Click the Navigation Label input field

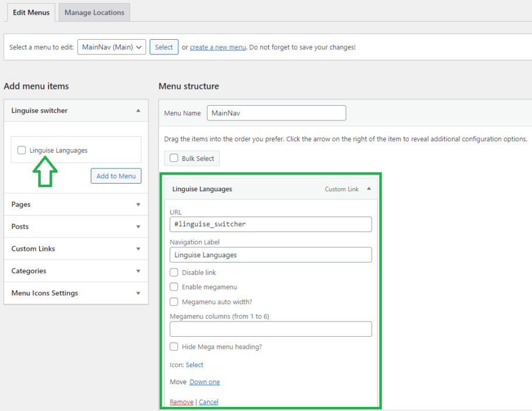[271, 255]
